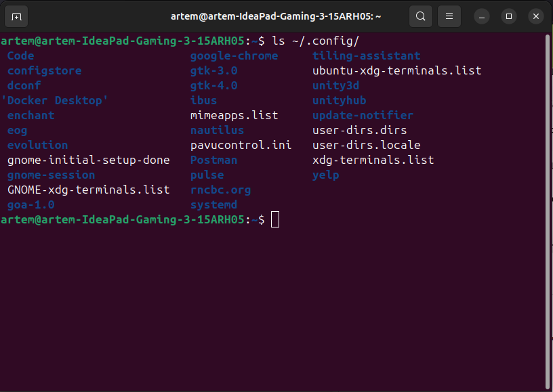553x392 pixels.
Task: Click the terminal vertical scrollbar
Action: pyautogui.click(x=548, y=203)
